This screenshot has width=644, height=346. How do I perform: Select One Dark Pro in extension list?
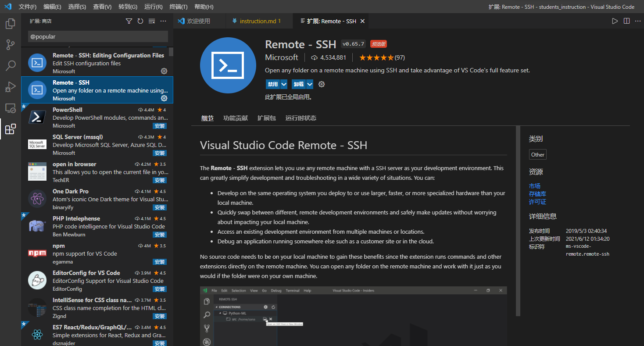point(97,199)
